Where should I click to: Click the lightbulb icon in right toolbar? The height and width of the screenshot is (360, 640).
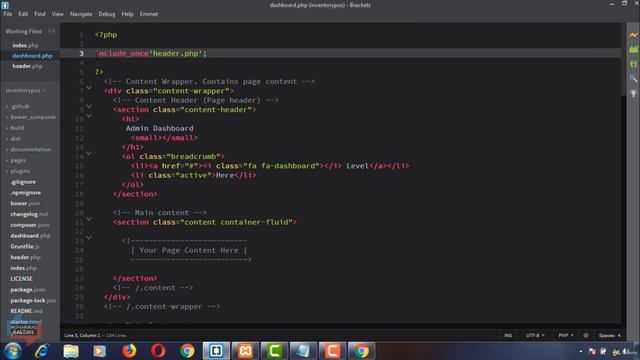[633, 93]
